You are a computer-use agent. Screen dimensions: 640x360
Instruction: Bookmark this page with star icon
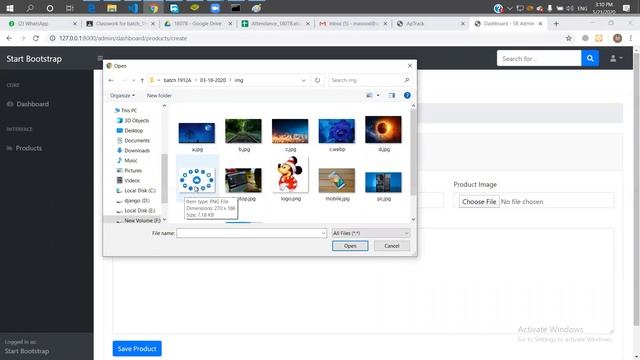click(x=568, y=38)
